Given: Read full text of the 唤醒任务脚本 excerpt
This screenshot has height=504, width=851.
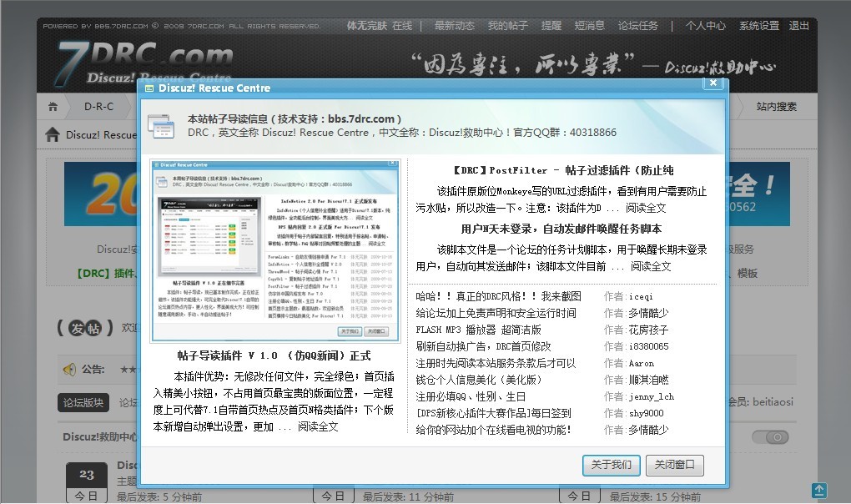Looking at the screenshot, I should click(x=651, y=266).
